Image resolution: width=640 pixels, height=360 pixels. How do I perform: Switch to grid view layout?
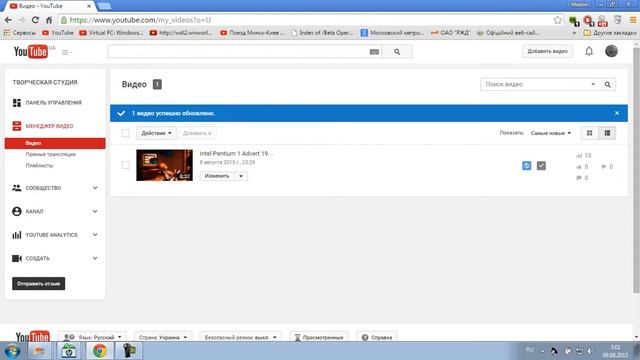[x=589, y=133]
